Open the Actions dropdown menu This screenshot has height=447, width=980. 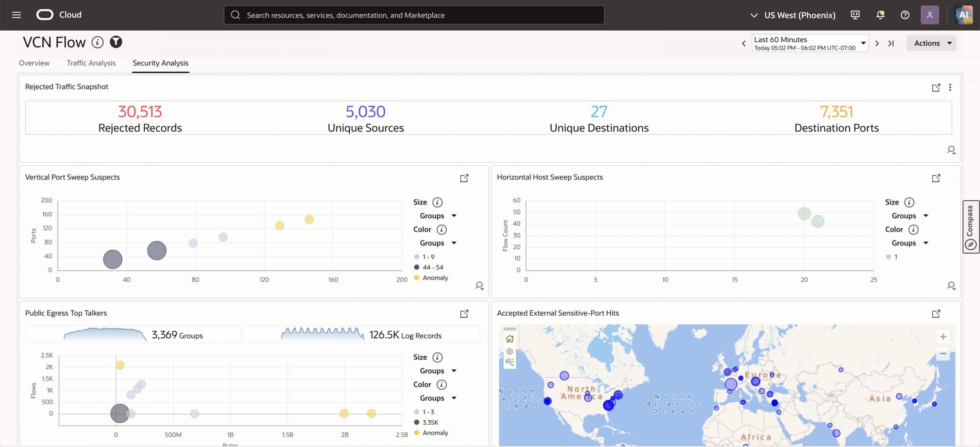pyautogui.click(x=931, y=43)
